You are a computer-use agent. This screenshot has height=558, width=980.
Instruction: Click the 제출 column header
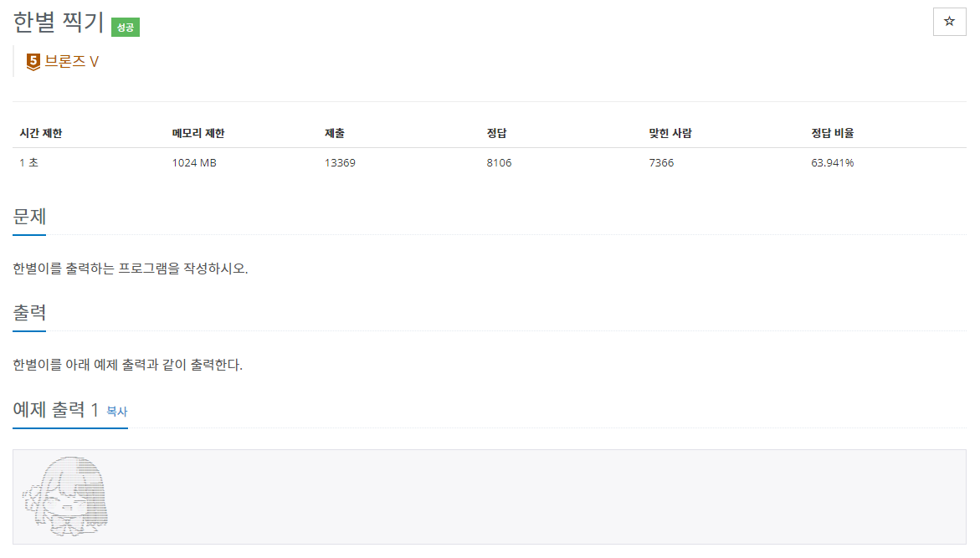click(x=335, y=133)
